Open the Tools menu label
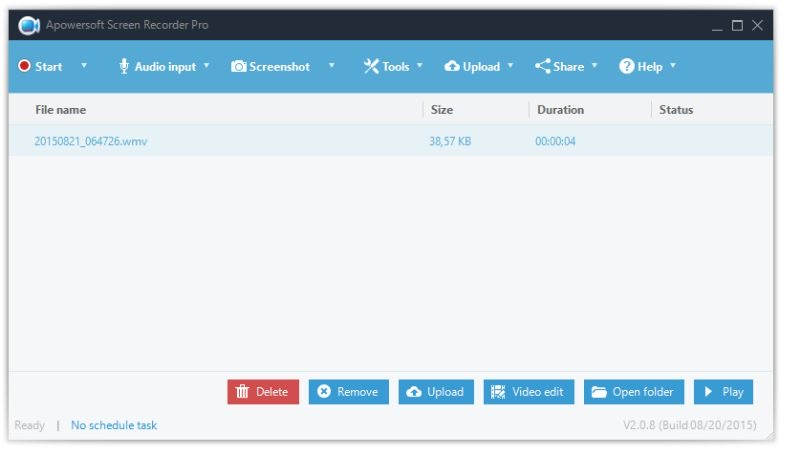Screen dimensions: 800x455 [x=396, y=67]
